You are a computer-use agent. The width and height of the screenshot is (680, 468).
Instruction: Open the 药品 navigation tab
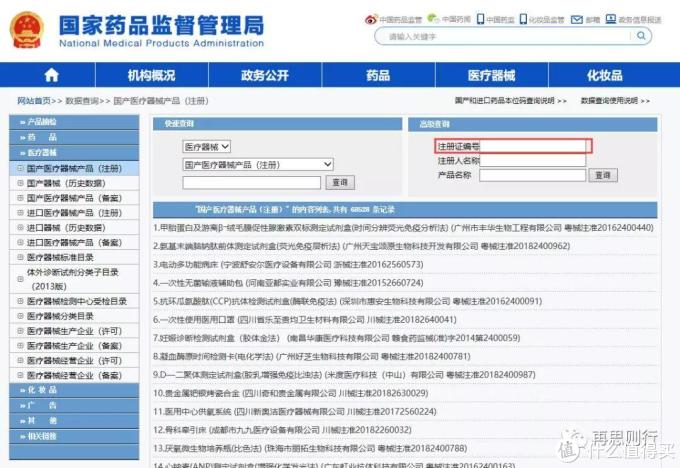click(378, 75)
